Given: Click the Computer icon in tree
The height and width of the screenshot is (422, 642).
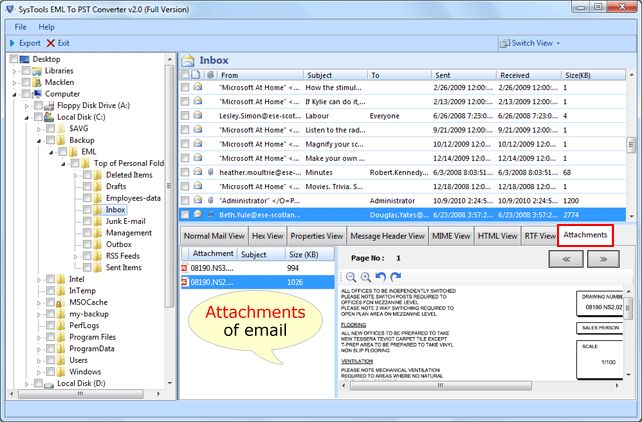Looking at the screenshot, I should tap(37, 94).
